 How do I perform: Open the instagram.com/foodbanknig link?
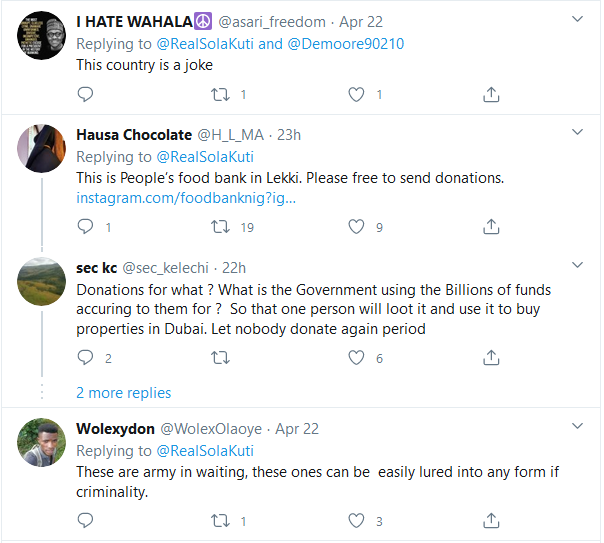point(186,198)
